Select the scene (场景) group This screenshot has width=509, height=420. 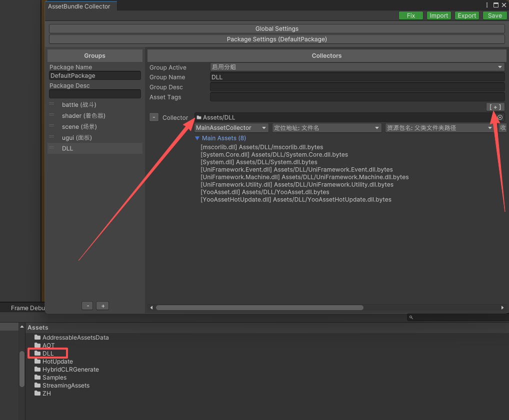coord(95,127)
